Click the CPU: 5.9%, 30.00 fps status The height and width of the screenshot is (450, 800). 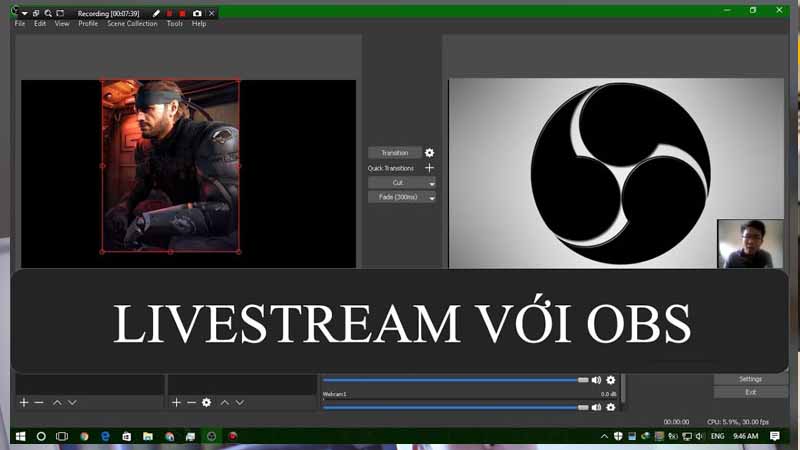coord(738,422)
